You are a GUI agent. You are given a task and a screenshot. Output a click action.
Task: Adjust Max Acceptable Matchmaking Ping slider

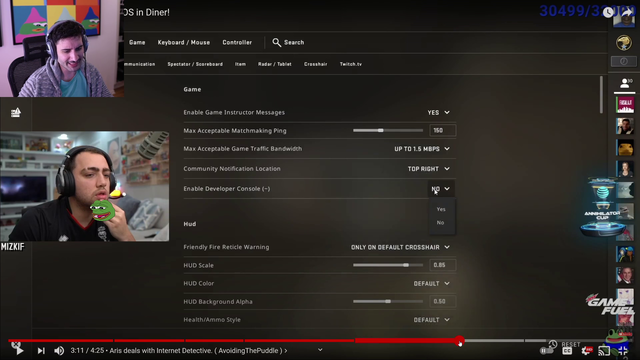pos(388,131)
